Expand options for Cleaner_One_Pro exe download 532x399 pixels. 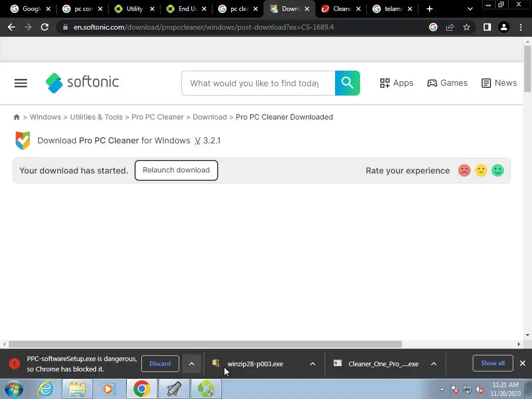[434, 364]
